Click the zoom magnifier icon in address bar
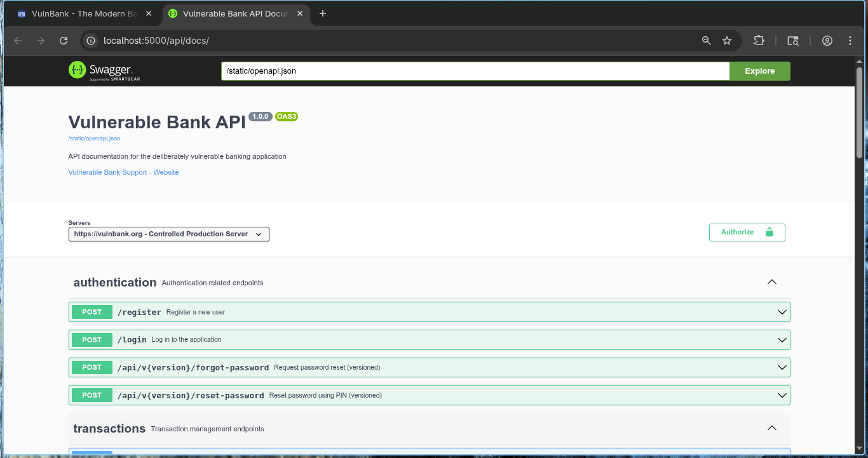Image resolution: width=868 pixels, height=458 pixels. click(706, 41)
